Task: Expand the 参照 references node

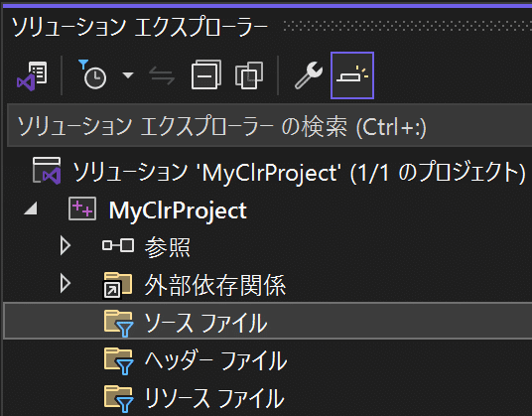Action: click(x=65, y=245)
